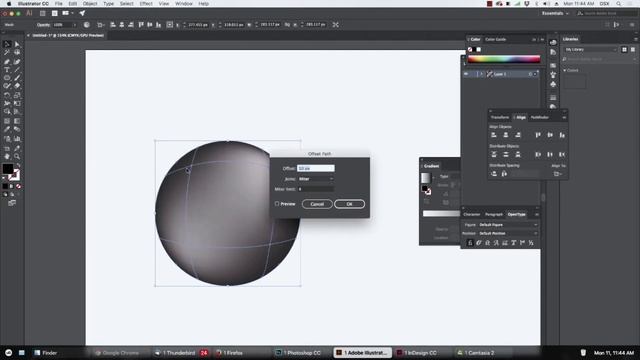Image resolution: width=640 pixels, height=360 pixels.
Task: Select the Magic Wand tool
Action: pyautogui.click(x=7, y=53)
